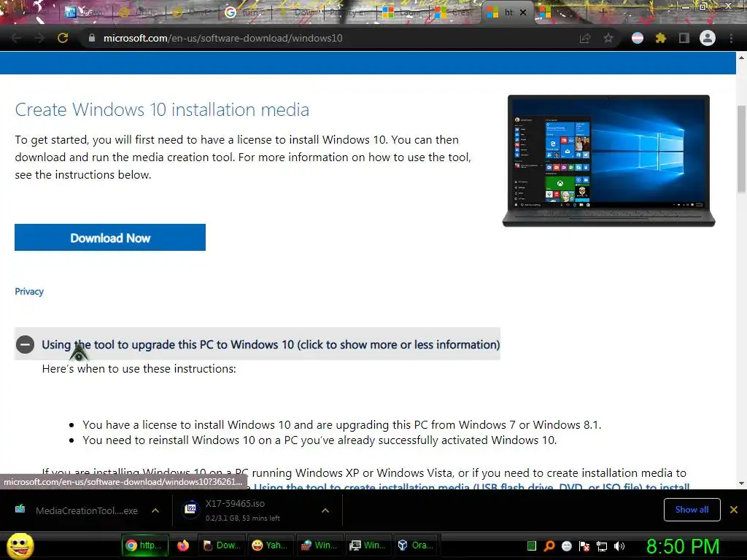Click the Windows 10 laptop image
Viewport: 747px width, 560px height.
tap(609, 161)
